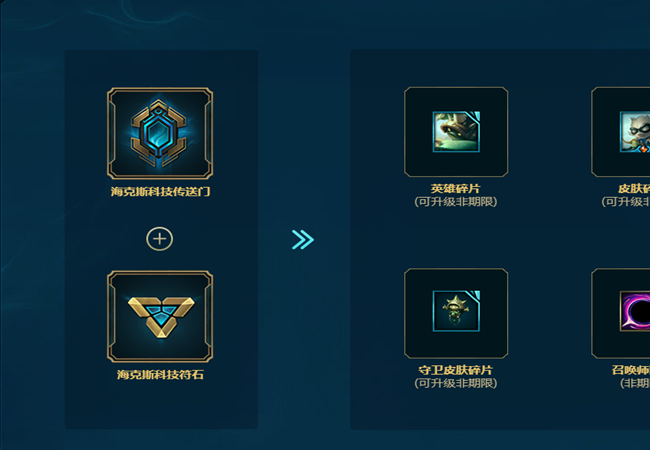Click the partially visible 皮肤碎 label
The image size is (650, 450).
(x=634, y=189)
